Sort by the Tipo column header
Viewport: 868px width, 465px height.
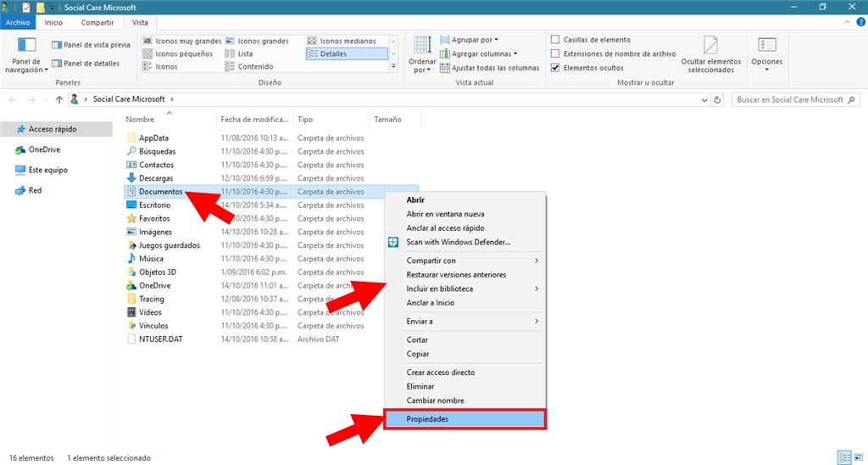click(331, 119)
